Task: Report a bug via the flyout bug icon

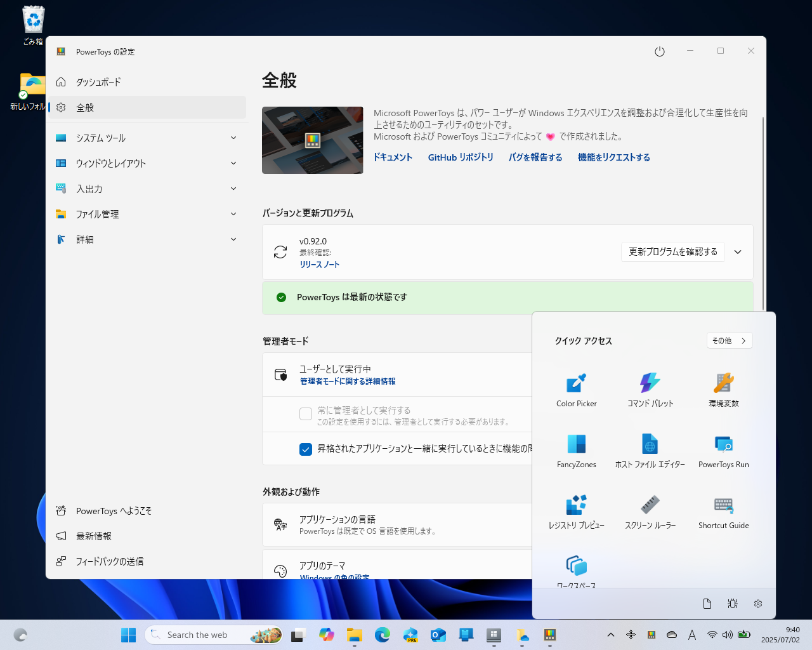Action: [x=732, y=604]
